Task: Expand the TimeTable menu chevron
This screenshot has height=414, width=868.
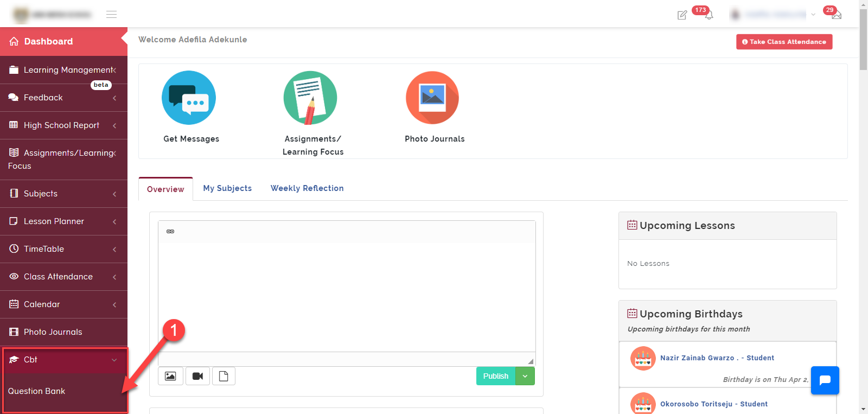Action: tap(114, 249)
